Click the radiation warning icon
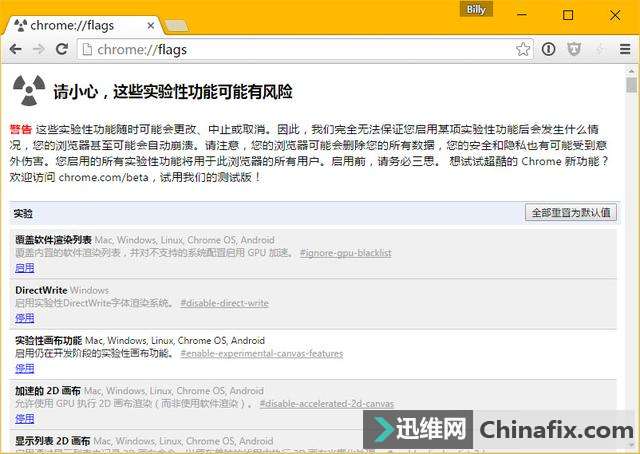Image resolution: width=640 pixels, height=454 pixels. tap(29, 90)
